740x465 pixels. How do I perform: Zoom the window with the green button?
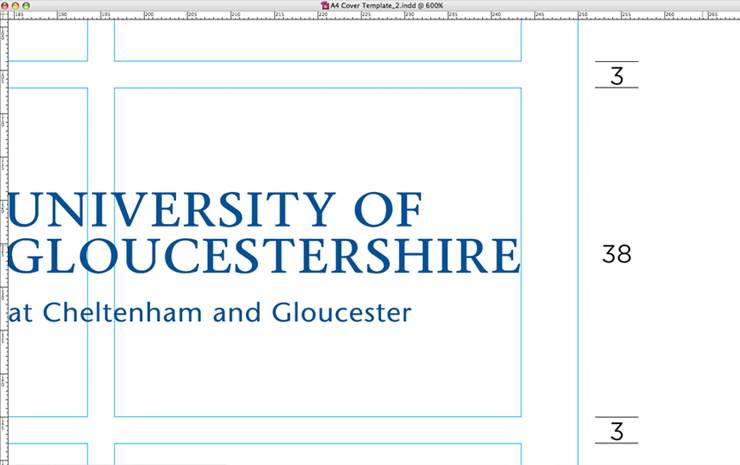[26, 6]
